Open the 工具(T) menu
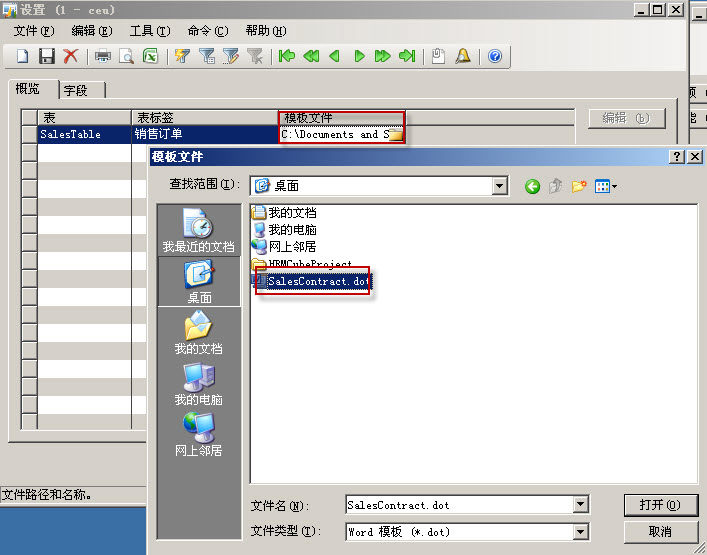The width and height of the screenshot is (707, 555). (x=150, y=31)
